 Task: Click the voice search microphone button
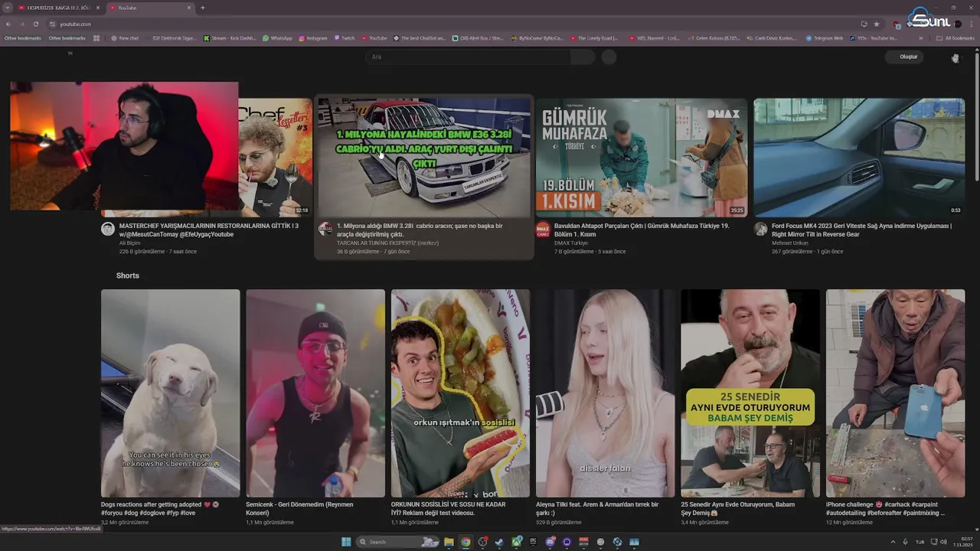[609, 57]
